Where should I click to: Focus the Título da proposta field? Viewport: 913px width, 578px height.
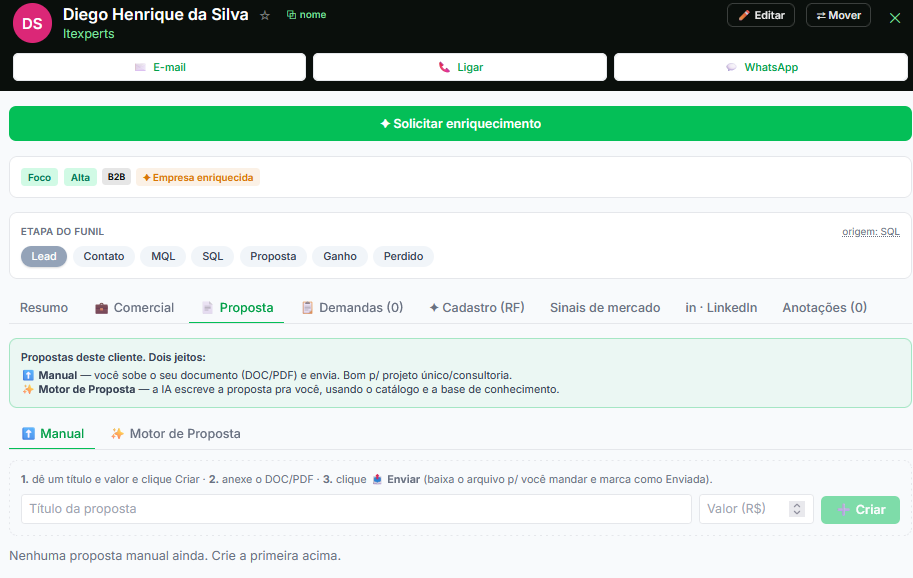pos(356,509)
